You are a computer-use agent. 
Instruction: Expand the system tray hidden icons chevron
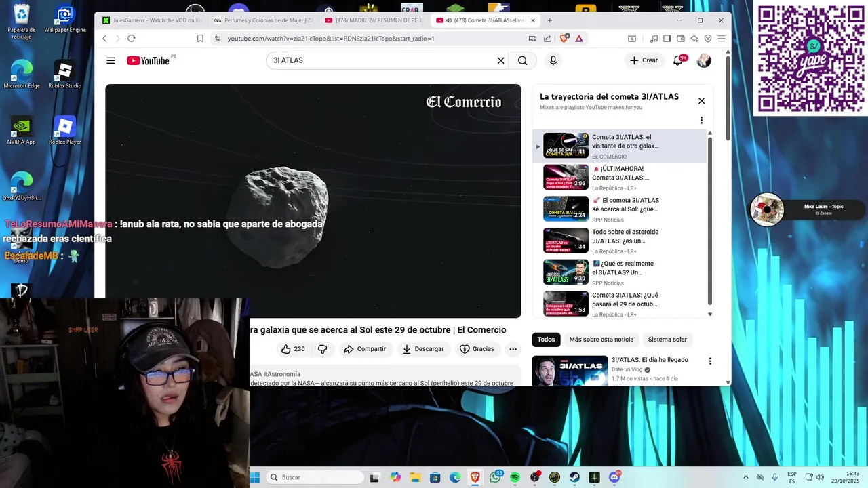point(746,477)
